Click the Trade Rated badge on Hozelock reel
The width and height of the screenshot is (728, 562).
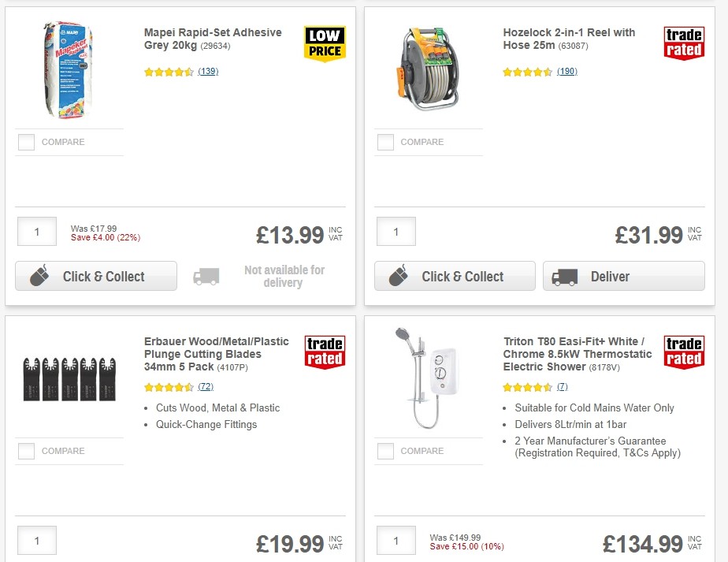tap(684, 43)
